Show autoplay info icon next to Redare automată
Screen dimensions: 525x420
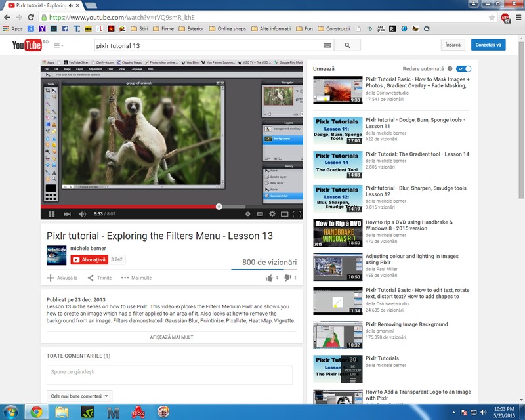tap(450, 69)
